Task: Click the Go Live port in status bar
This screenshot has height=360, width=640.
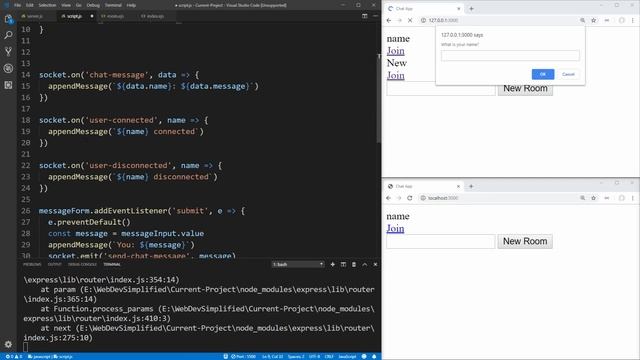Action: (243, 356)
